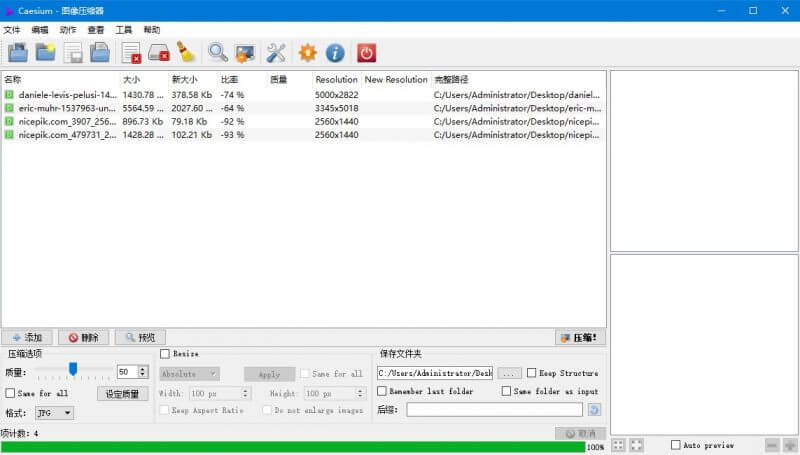800x455 pixels.
Task: Open the 工具 menu
Action: (124, 30)
